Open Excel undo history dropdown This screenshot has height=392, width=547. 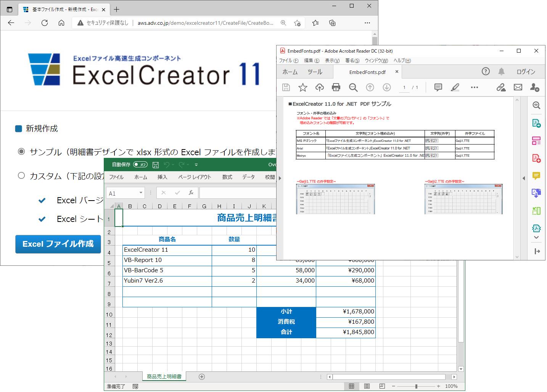pyautogui.click(x=173, y=165)
